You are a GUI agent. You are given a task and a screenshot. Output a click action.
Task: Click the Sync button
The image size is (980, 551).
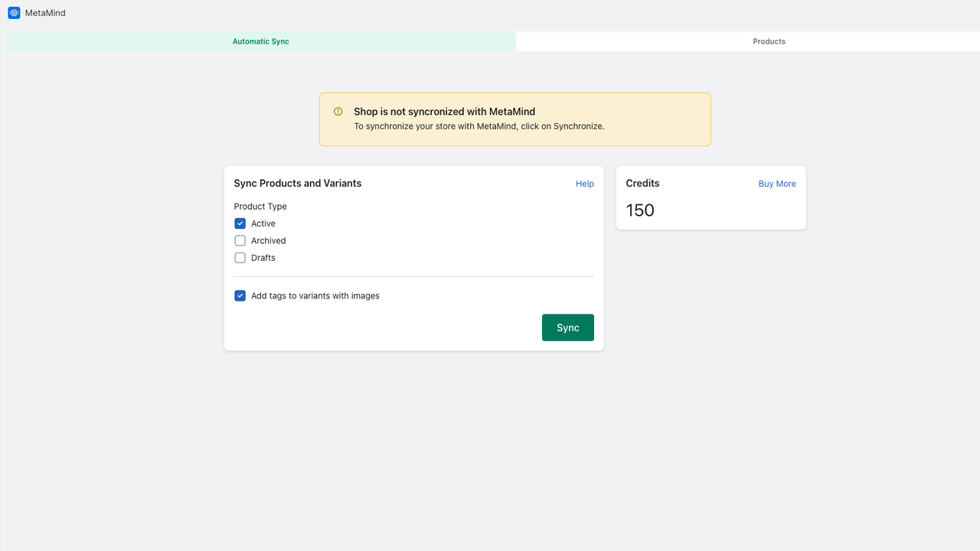pos(567,327)
